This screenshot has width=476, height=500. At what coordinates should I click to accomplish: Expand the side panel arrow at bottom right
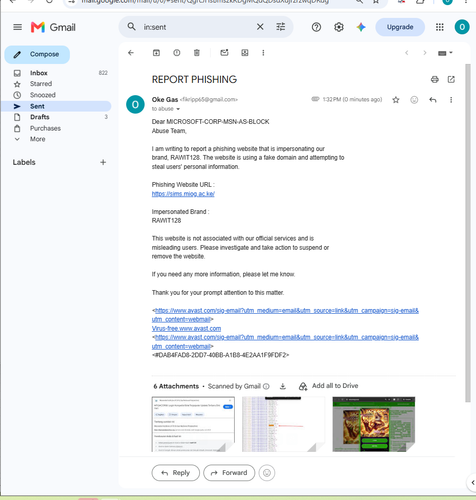point(472,482)
